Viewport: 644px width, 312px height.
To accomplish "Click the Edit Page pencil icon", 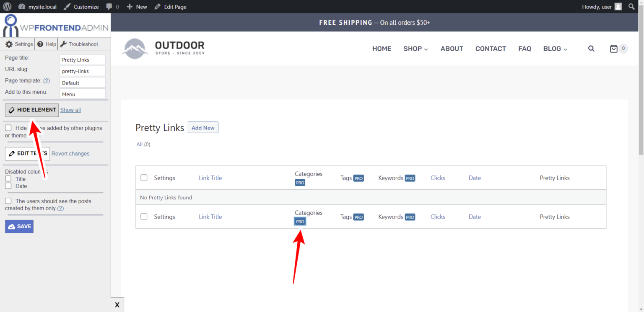I will click(x=157, y=6).
